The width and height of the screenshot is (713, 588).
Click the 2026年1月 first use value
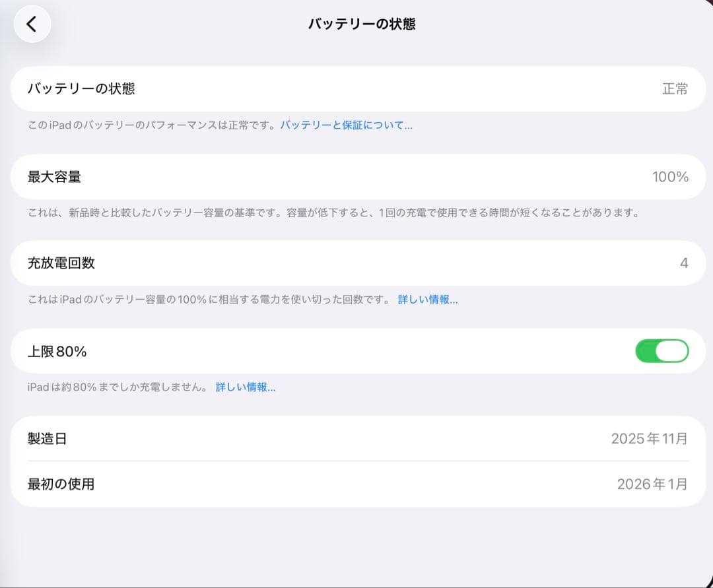click(652, 484)
